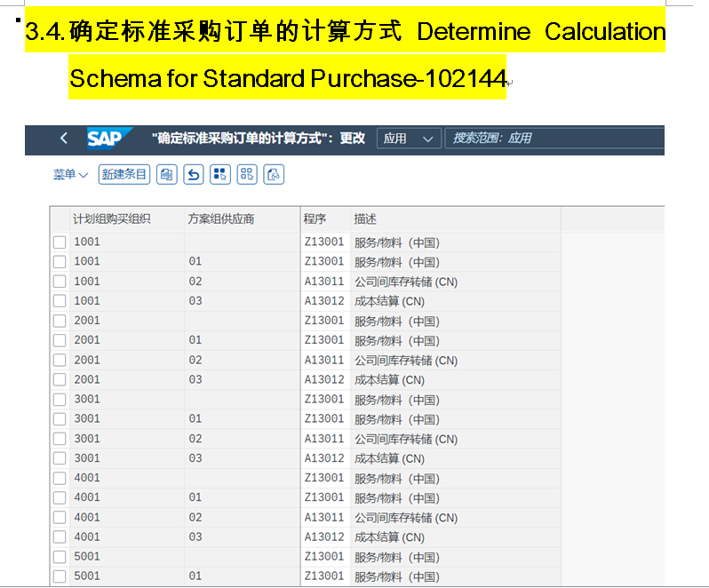Click the SAP back arrow icon
The image size is (709, 588).
click(x=63, y=139)
